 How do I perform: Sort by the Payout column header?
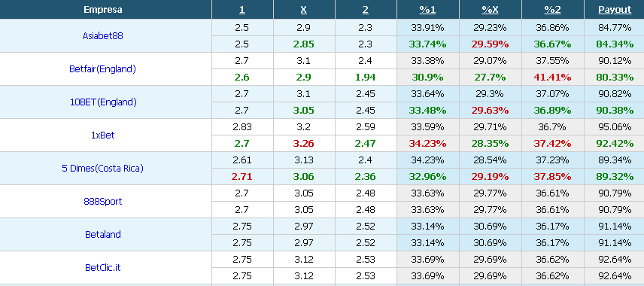coord(615,10)
